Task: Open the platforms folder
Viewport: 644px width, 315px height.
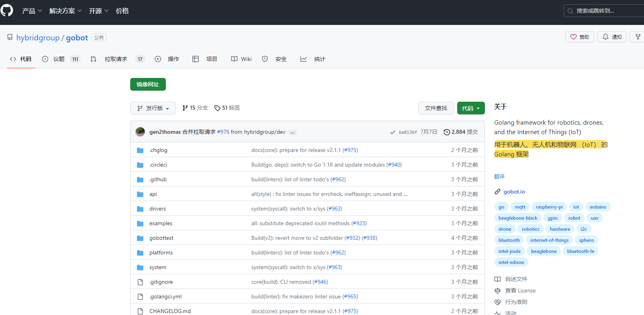Action: pos(161,252)
